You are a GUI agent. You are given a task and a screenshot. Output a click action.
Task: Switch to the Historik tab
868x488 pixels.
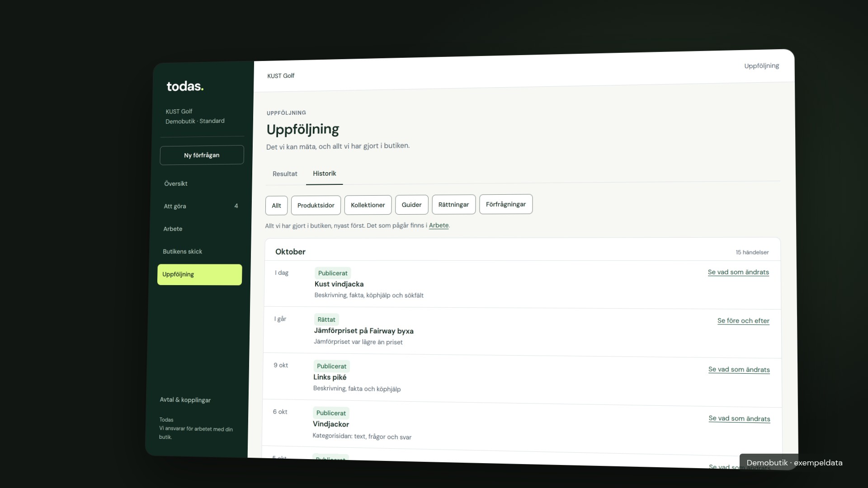(325, 174)
